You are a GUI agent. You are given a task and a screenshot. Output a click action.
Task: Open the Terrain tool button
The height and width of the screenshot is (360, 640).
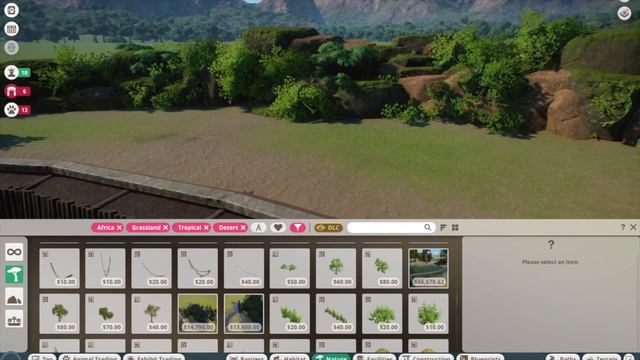coord(602,357)
